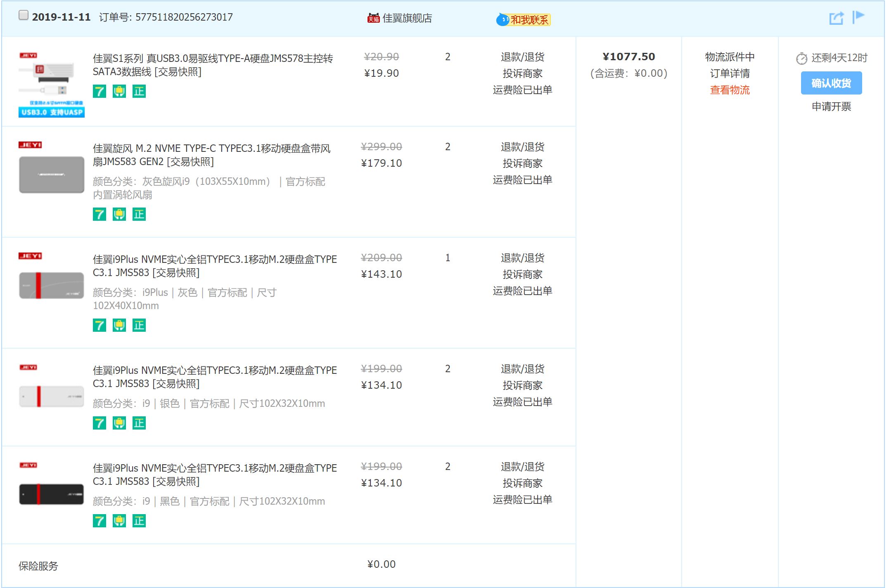Click 正 genuine guarantee icon under 佳翼S1系列
This screenshot has width=889, height=588.
point(139,91)
